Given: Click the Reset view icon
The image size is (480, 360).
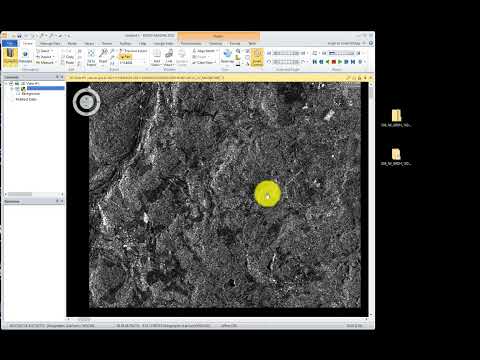Looking at the screenshot, I should coord(103,57).
